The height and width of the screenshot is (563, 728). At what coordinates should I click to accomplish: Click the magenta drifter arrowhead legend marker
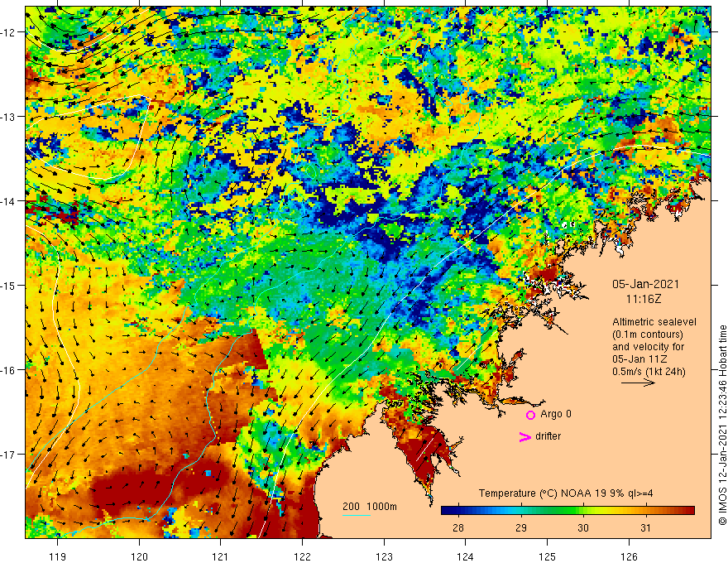[x=525, y=436]
